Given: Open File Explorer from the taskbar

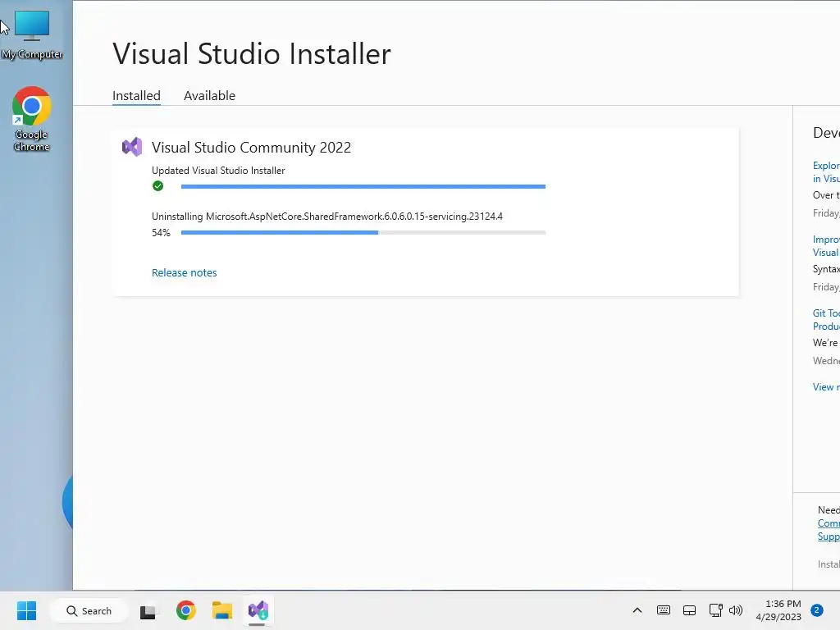Looking at the screenshot, I should [221, 610].
